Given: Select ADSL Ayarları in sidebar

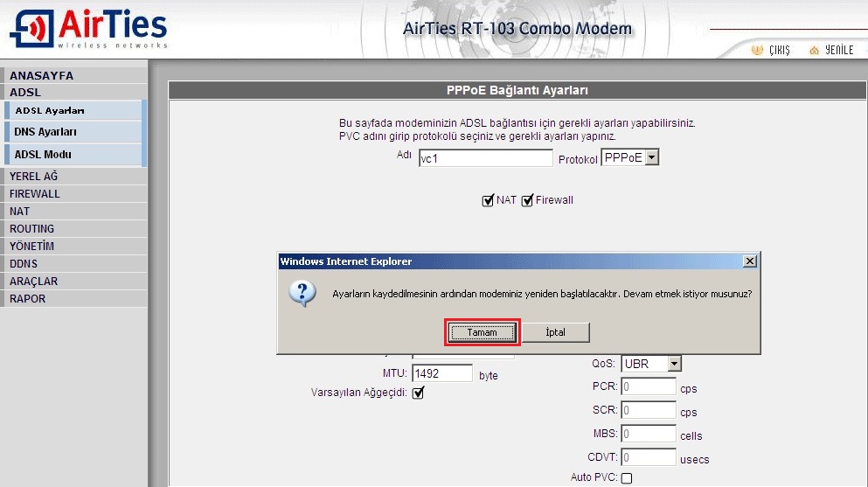Looking at the screenshot, I should click(x=50, y=111).
